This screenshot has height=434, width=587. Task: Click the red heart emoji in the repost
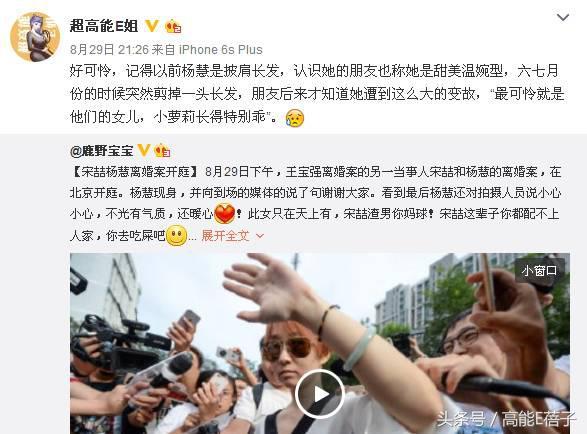224,213
